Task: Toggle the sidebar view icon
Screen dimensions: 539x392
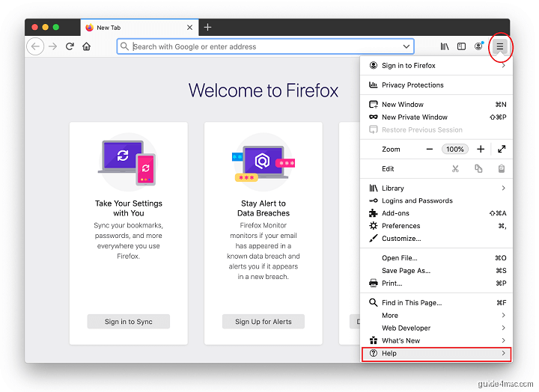Action: click(x=461, y=46)
